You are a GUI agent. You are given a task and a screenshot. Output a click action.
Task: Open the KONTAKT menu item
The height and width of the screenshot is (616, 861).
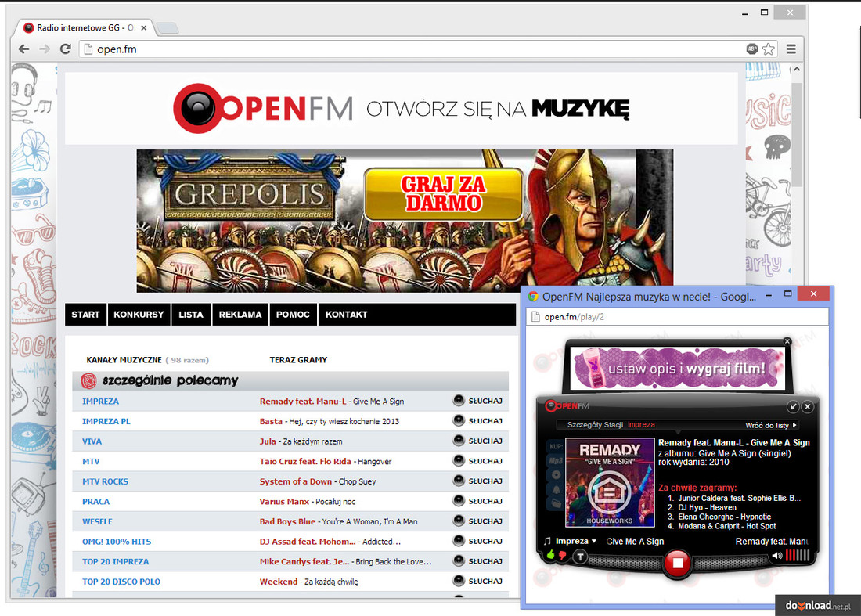pyautogui.click(x=346, y=315)
